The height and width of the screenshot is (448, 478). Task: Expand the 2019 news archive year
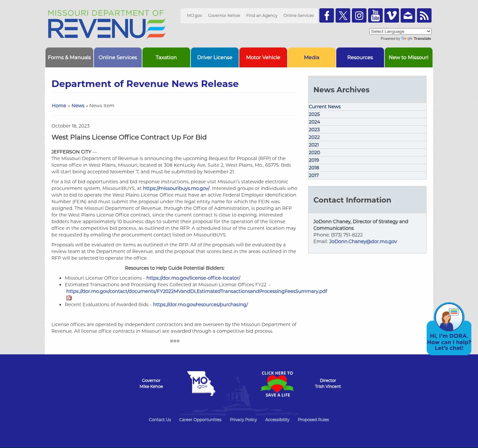click(x=314, y=160)
